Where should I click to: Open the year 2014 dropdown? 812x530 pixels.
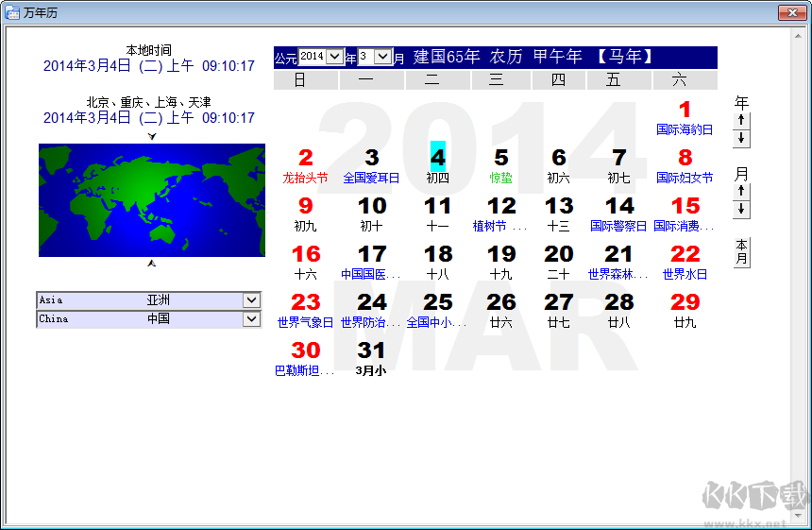click(x=335, y=56)
